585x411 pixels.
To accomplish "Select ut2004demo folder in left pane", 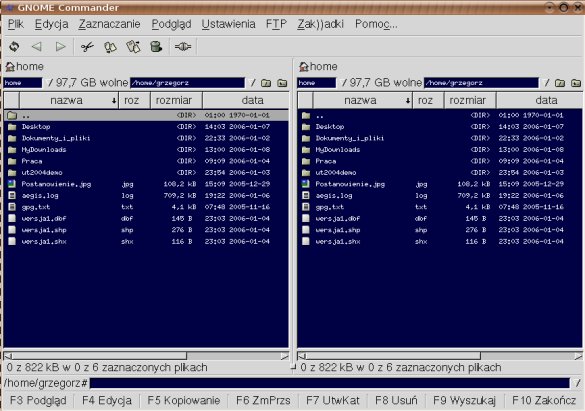I will click(146, 173).
